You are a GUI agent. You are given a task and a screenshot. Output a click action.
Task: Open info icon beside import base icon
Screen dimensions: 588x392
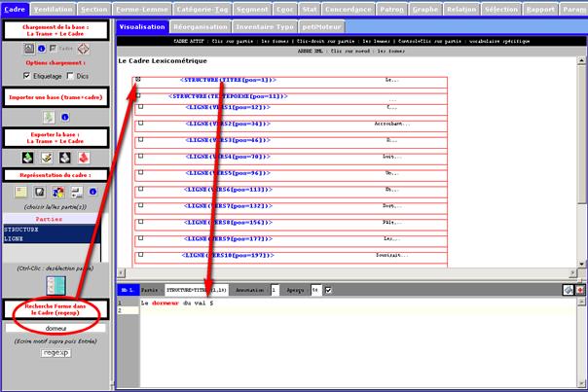click(x=65, y=118)
